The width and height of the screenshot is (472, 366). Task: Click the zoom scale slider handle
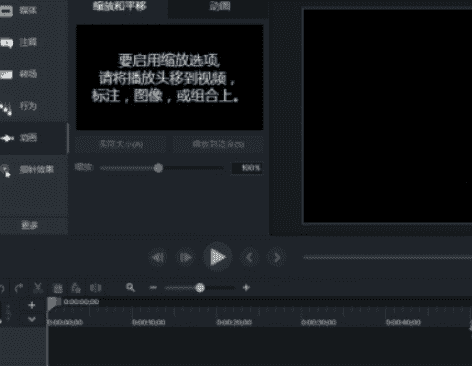[158, 168]
